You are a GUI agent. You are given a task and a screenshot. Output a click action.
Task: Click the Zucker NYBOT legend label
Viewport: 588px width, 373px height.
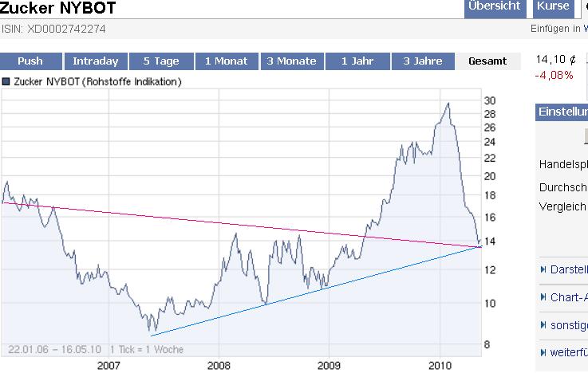click(98, 81)
